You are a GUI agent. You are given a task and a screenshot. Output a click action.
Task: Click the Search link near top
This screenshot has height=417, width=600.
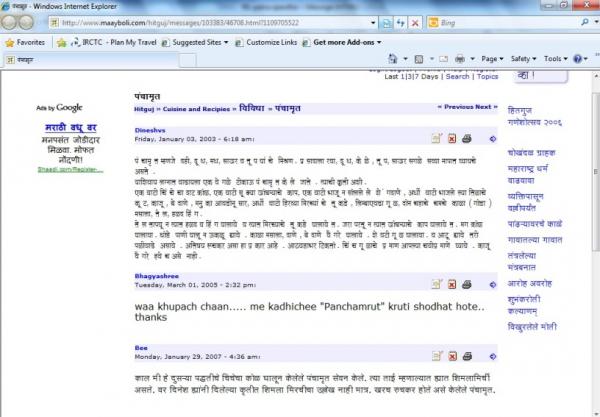click(458, 76)
